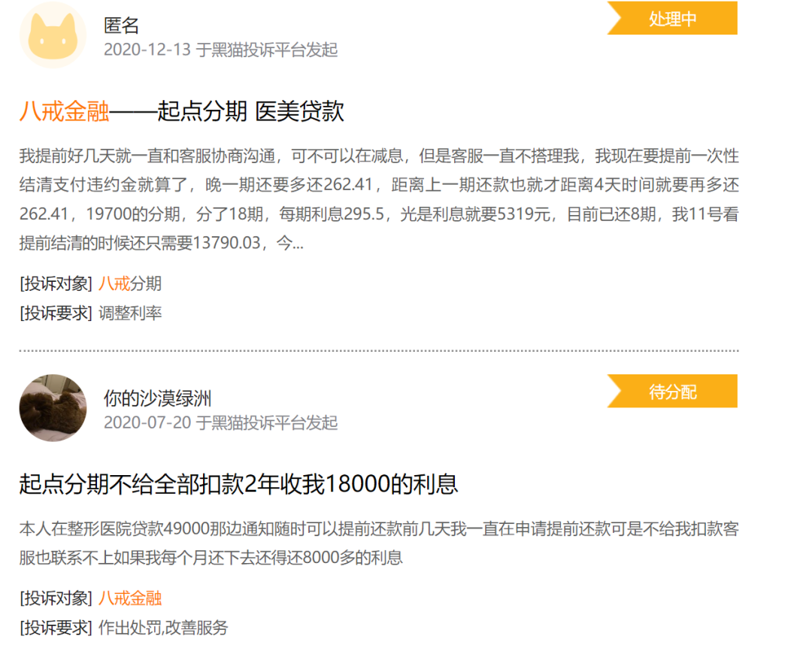
Task: Click the 作出处罚,改善服务 complaint request
Action: point(162,627)
